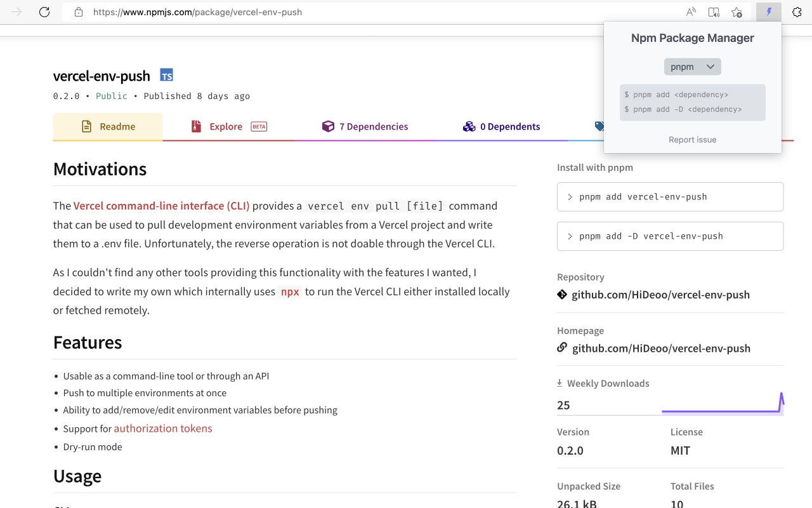812x508 pixels.
Task: Click the immersive reader icon
Action: coord(714,12)
